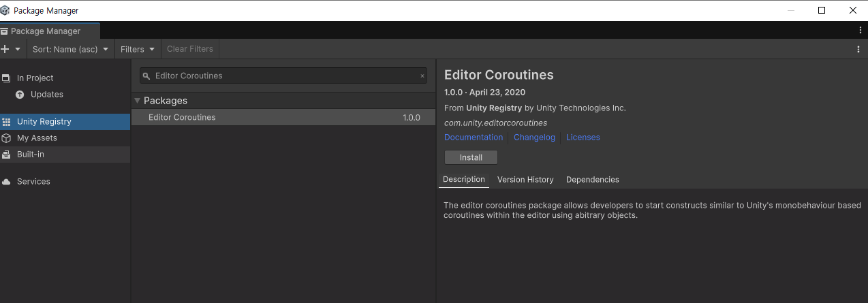Click the package search field
This screenshot has height=303, width=868.
284,76
